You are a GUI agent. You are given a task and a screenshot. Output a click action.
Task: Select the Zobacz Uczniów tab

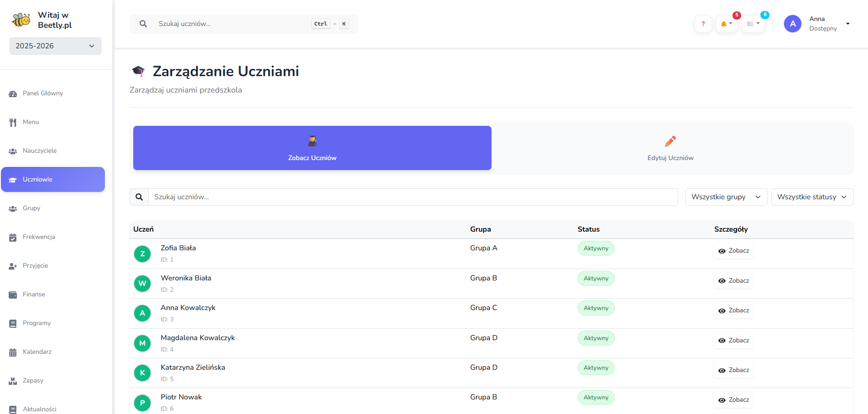pyautogui.click(x=312, y=148)
